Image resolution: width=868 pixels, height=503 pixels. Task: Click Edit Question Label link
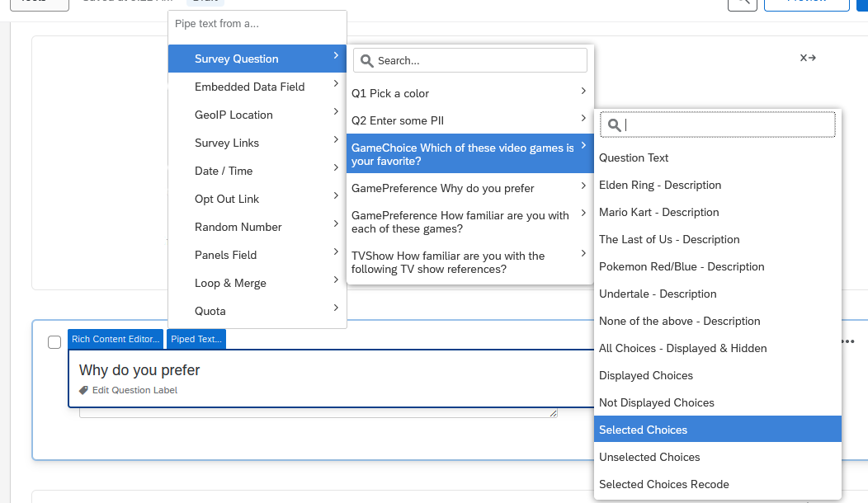pos(134,390)
